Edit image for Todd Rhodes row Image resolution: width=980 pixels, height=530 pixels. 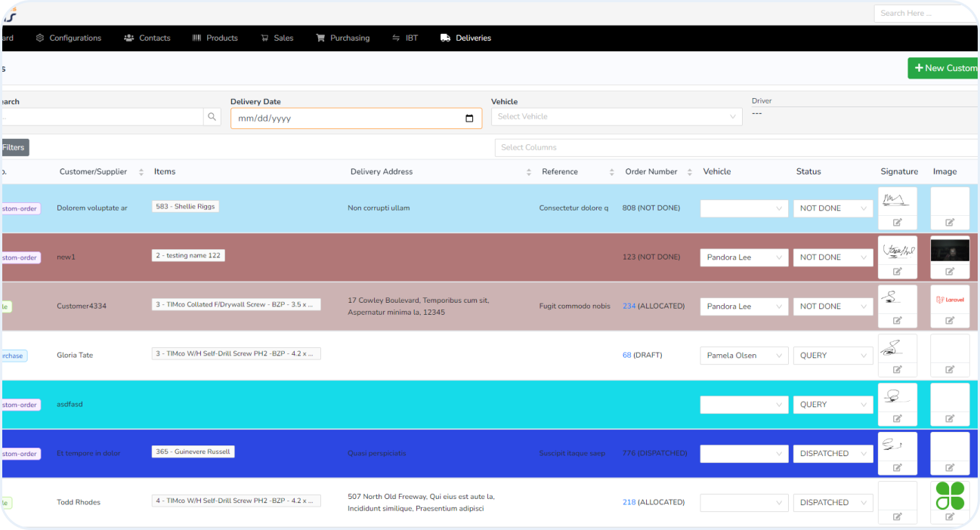tap(950, 516)
